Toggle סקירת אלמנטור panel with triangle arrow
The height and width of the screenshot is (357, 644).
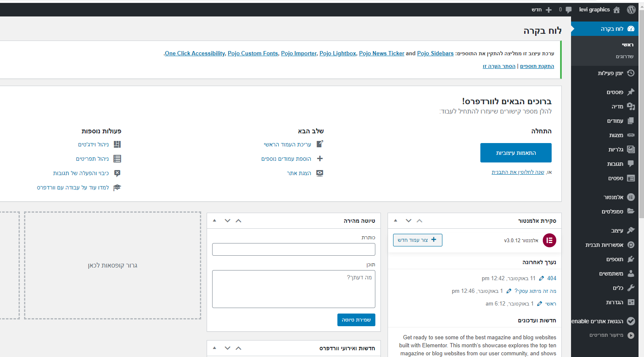(396, 220)
